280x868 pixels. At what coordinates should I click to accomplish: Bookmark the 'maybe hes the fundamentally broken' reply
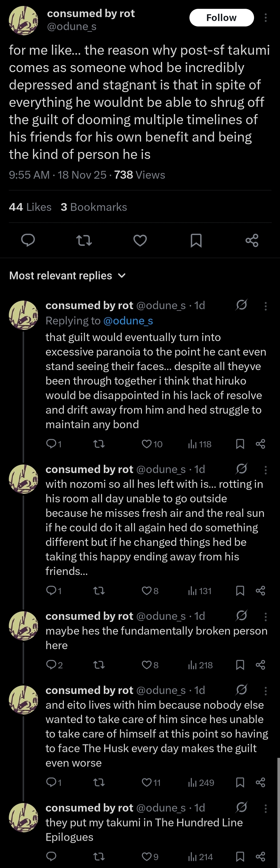point(240,665)
